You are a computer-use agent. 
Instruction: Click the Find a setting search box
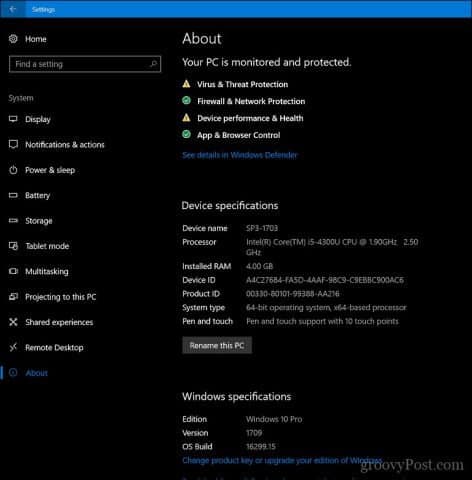click(85, 64)
